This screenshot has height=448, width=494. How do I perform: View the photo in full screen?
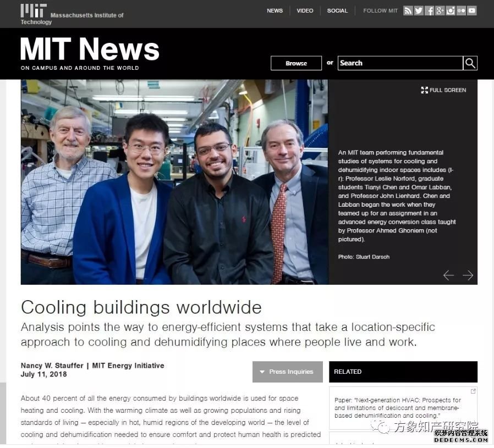point(443,90)
